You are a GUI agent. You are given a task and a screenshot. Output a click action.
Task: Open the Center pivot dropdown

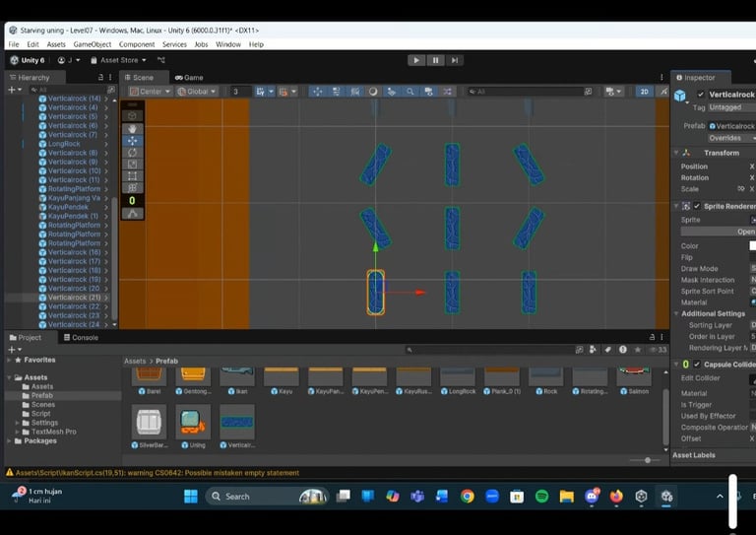[150, 92]
